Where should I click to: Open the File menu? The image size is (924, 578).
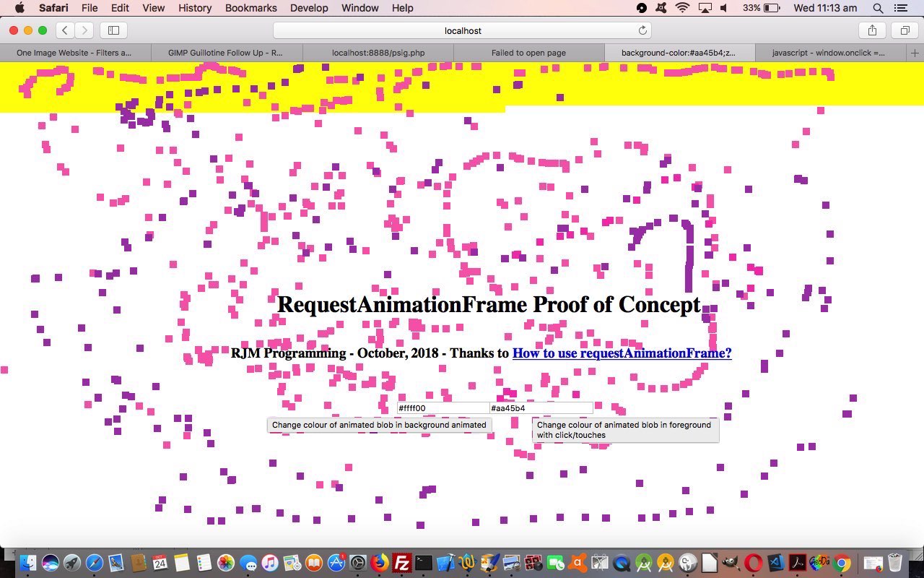pyautogui.click(x=90, y=8)
